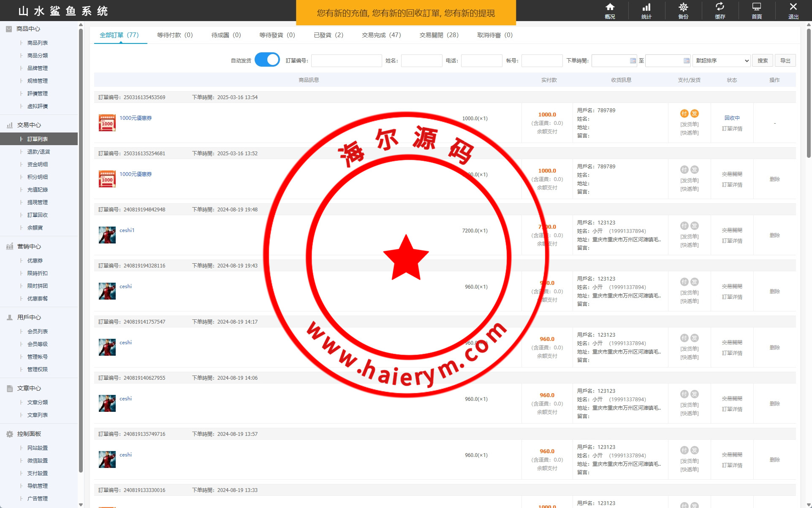Viewport: 812px width, 508px height.
Task: Open 退款/退貨 in the sidebar
Action: [x=38, y=151]
